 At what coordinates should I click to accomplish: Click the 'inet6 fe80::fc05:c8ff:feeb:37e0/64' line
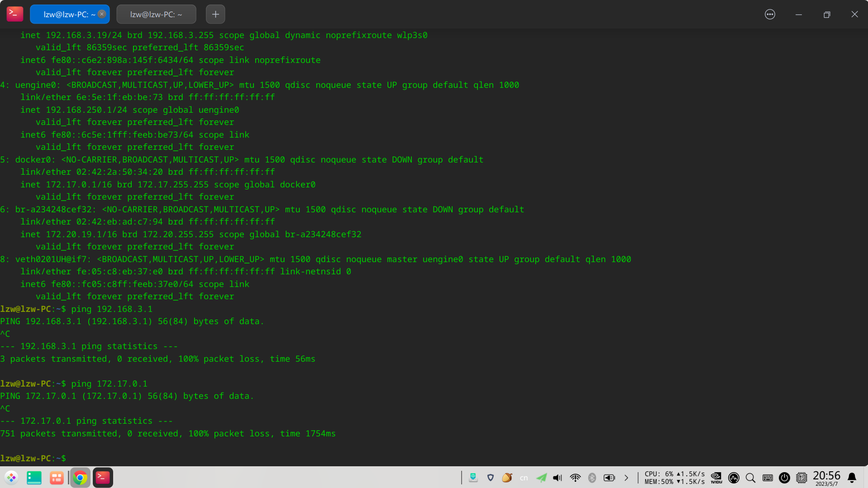[x=135, y=284]
